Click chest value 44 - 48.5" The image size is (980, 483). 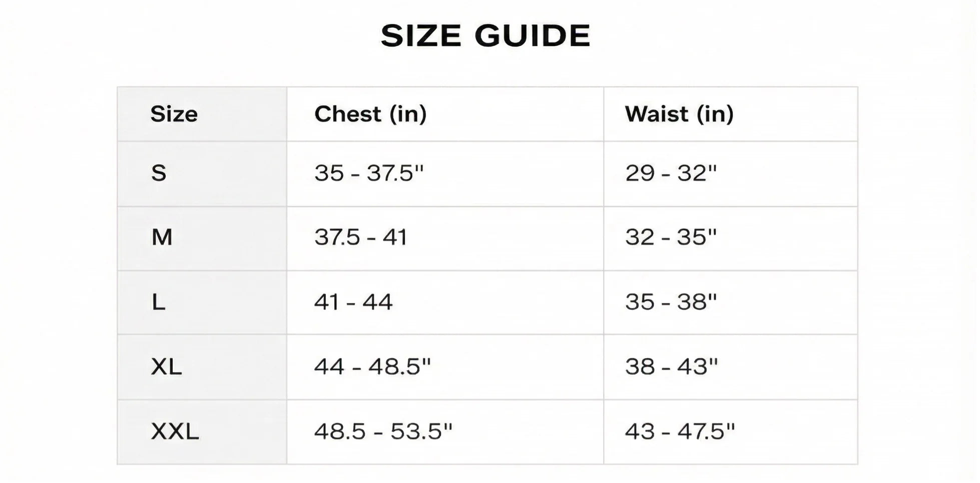372,367
